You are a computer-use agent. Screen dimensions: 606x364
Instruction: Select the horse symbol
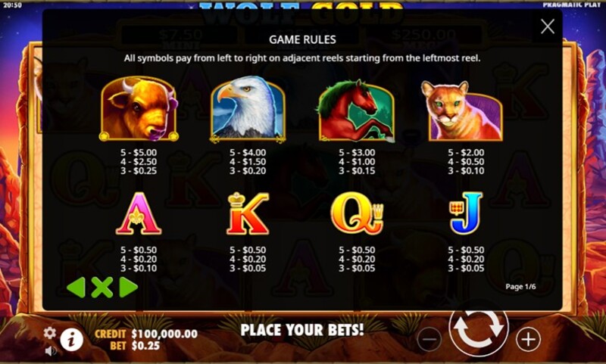click(x=356, y=110)
